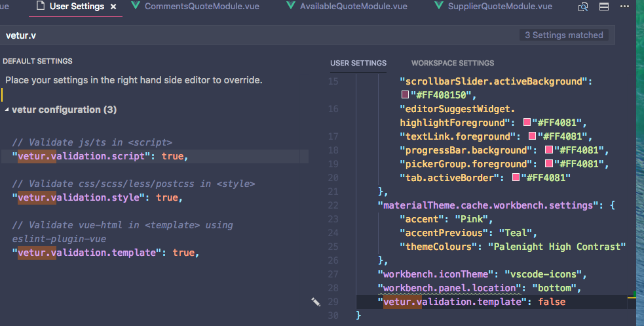Click the Validate css/scss/less/postcss comment
Screen dimensions: 644x326
click(x=134, y=184)
